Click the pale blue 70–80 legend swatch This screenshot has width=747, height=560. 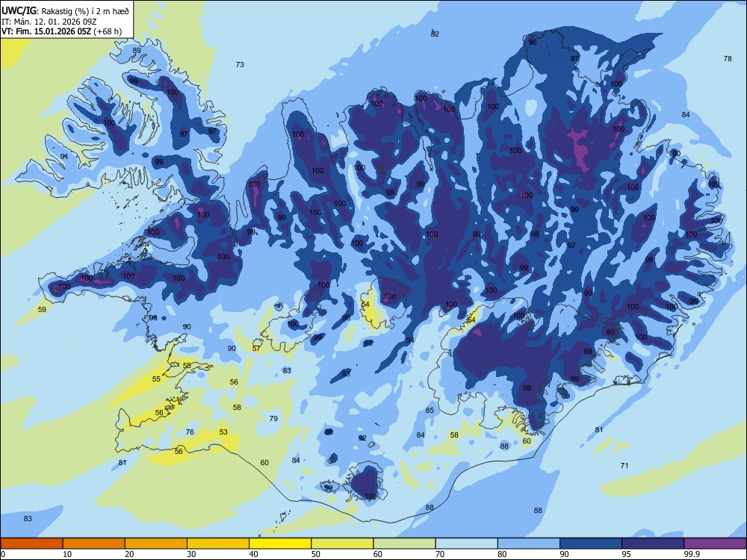(466, 544)
